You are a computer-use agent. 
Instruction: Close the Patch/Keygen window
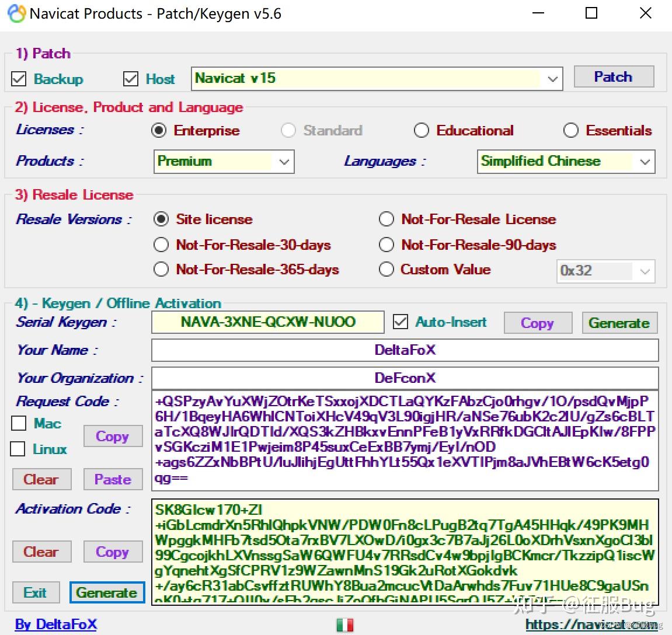[645, 13]
